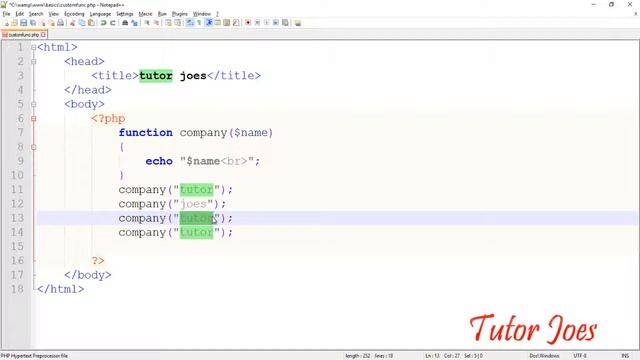Click the Close All toolbar icon

pos(52,23)
